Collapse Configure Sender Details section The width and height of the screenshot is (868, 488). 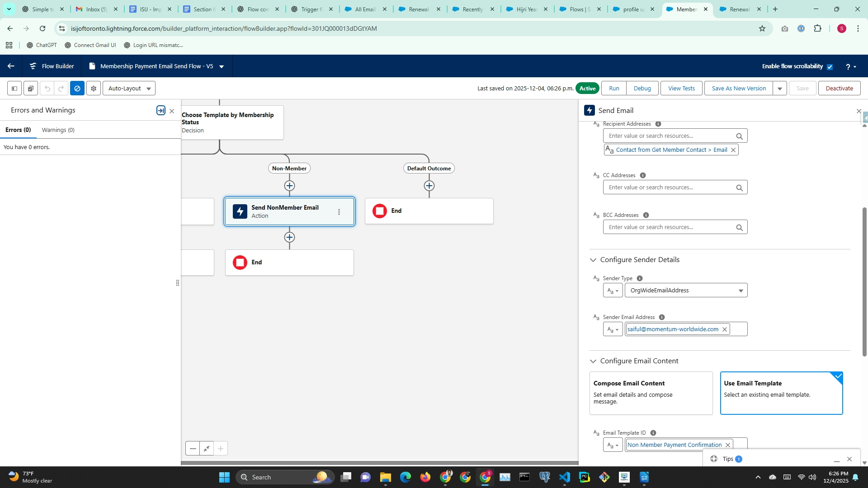593,260
